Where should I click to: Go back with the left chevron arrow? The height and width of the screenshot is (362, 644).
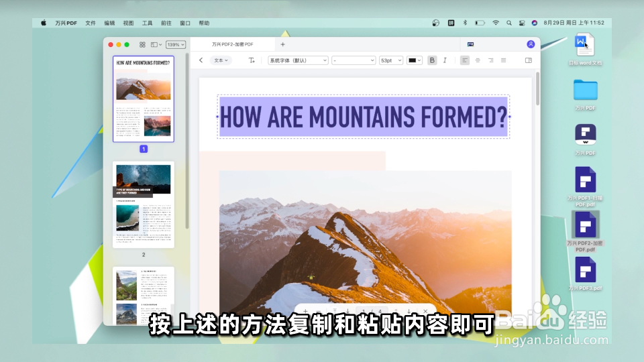pyautogui.click(x=201, y=60)
